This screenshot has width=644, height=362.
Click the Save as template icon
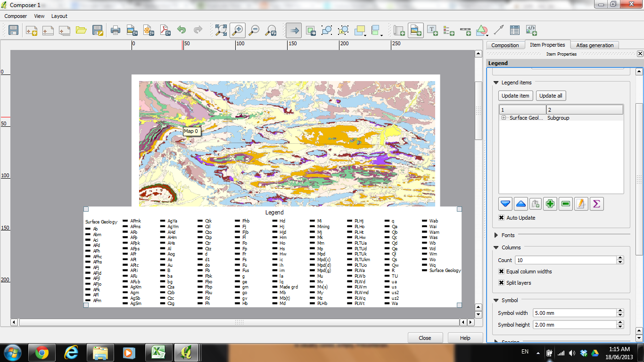point(98,31)
